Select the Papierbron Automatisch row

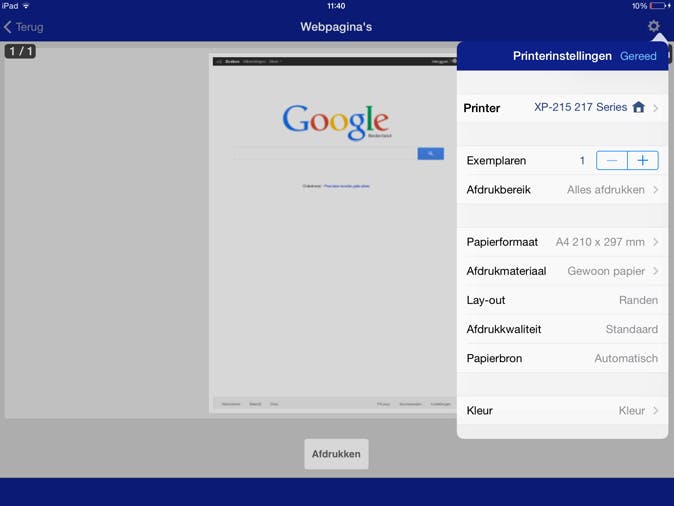coord(562,358)
